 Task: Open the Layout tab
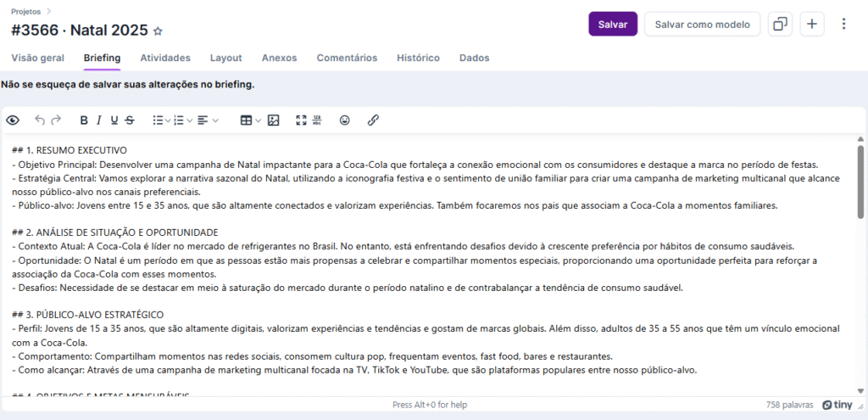225,58
